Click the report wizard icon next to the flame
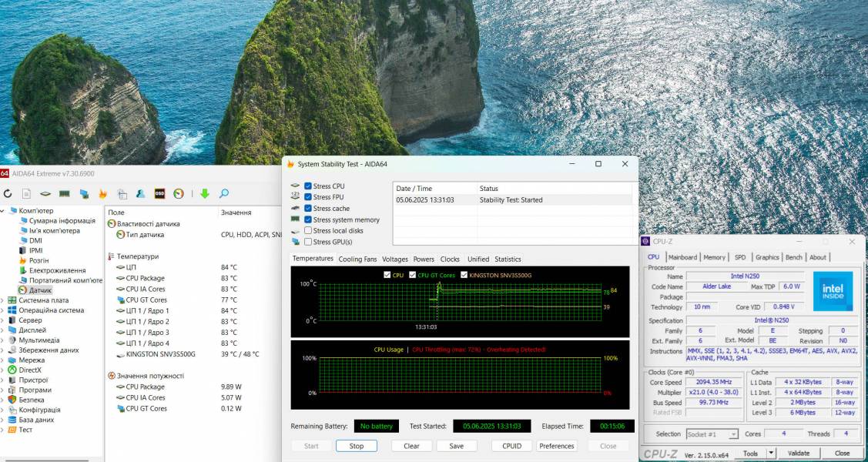Viewport: 868px width, 462px height. [x=122, y=193]
